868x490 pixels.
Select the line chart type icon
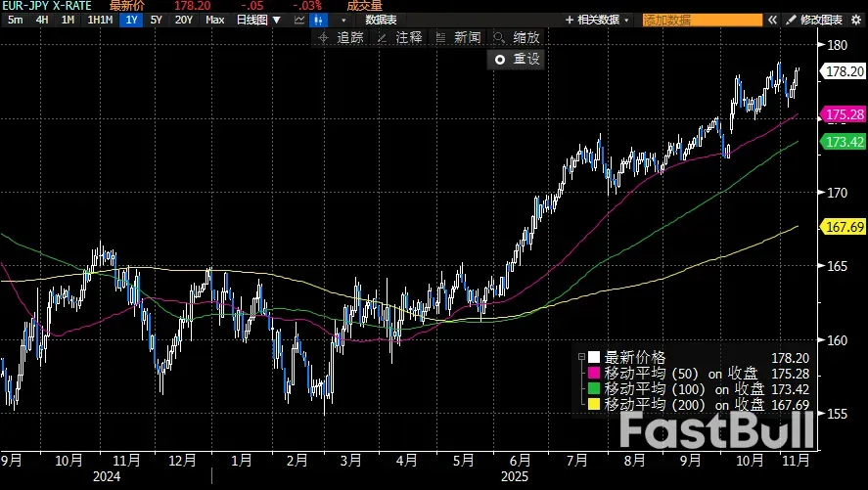point(299,20)
